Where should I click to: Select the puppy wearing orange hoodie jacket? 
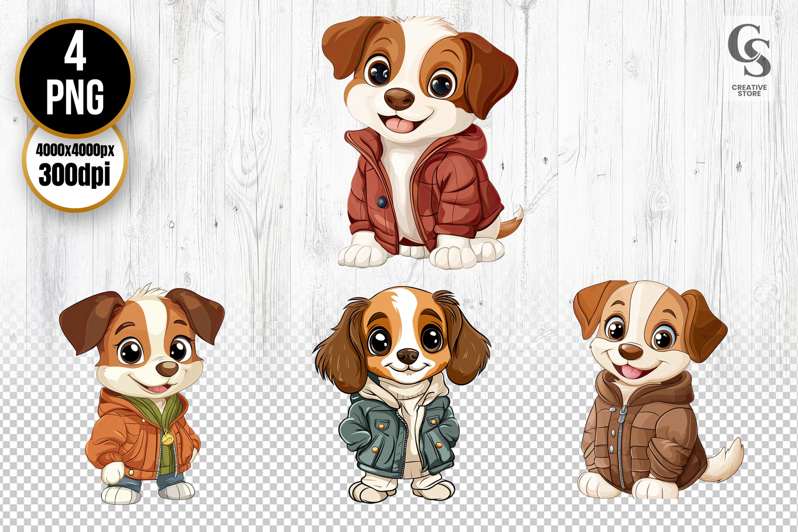(x=142, y=394)
